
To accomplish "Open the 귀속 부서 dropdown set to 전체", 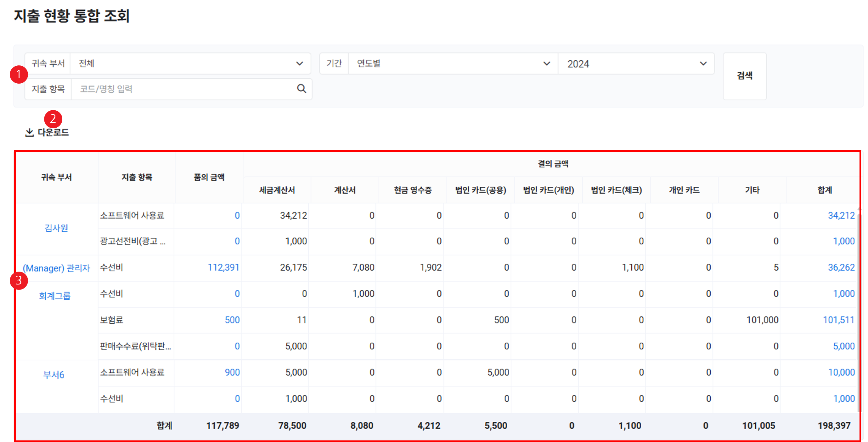I will [x=190, y=64].
